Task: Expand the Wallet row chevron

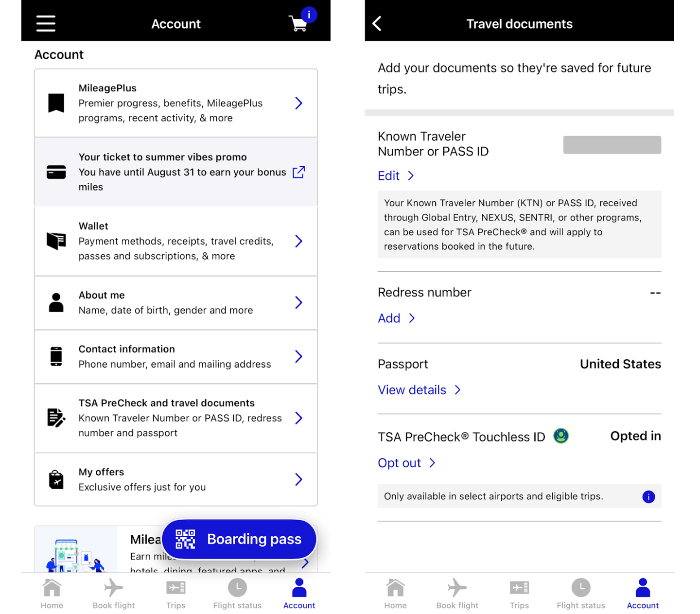Action: (x=298, y=241)
